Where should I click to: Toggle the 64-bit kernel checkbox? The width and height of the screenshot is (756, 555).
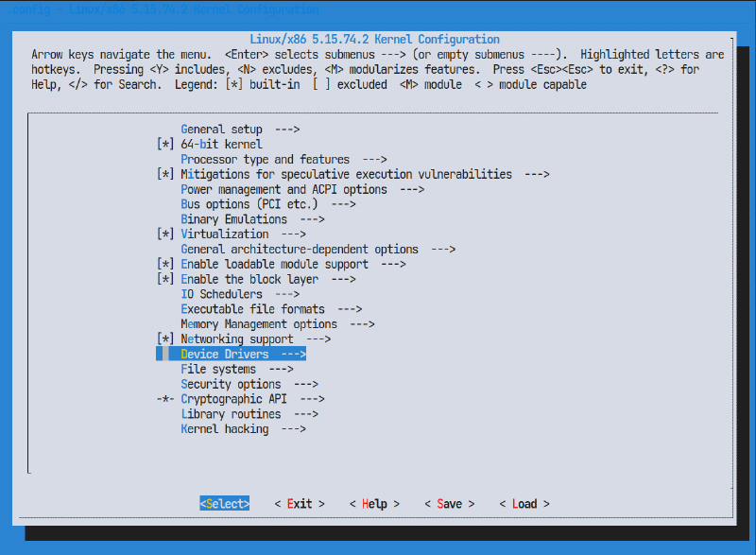(x=165, y=145)
